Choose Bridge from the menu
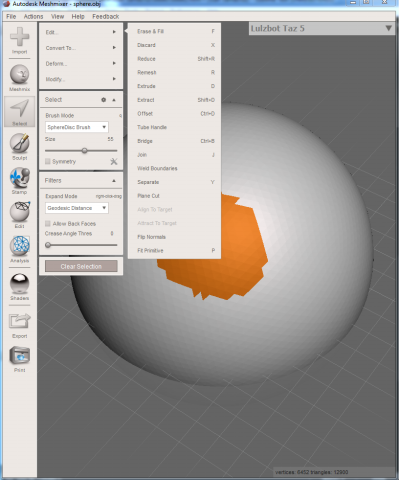 (x=174, y=141)
